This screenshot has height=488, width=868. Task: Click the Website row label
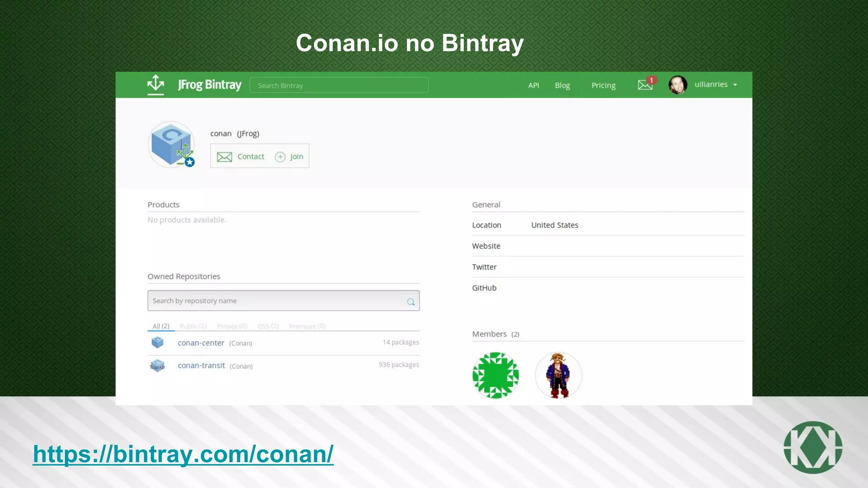[486, 246]
